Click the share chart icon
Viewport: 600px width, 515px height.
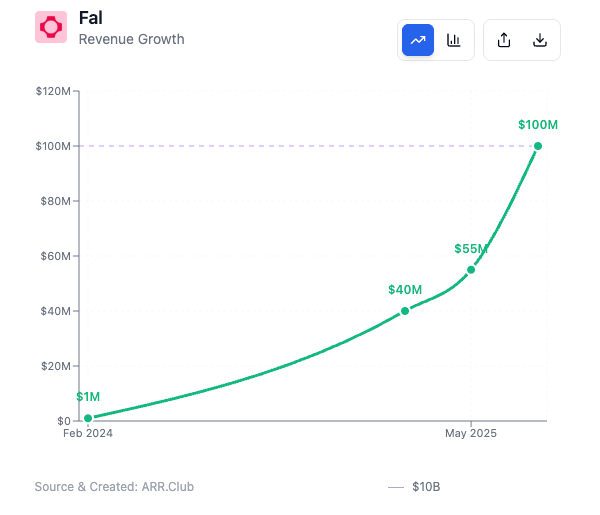(504, 40)
